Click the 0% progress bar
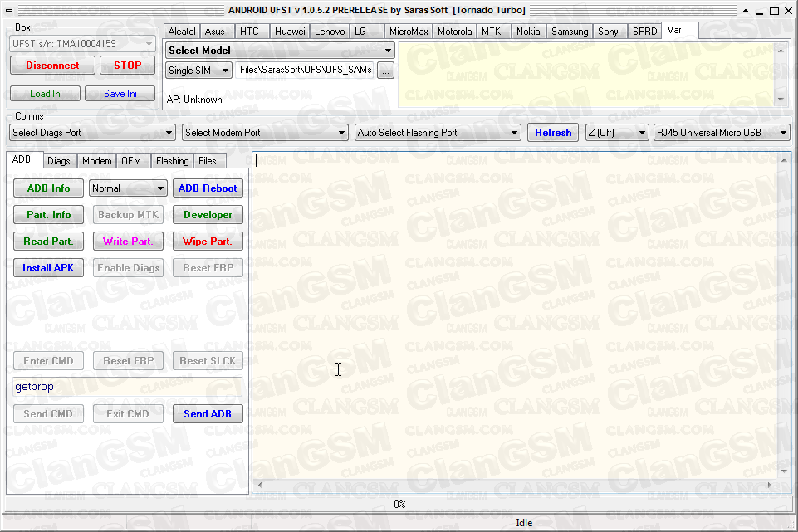The image size is (798, 532). (399, 504)
